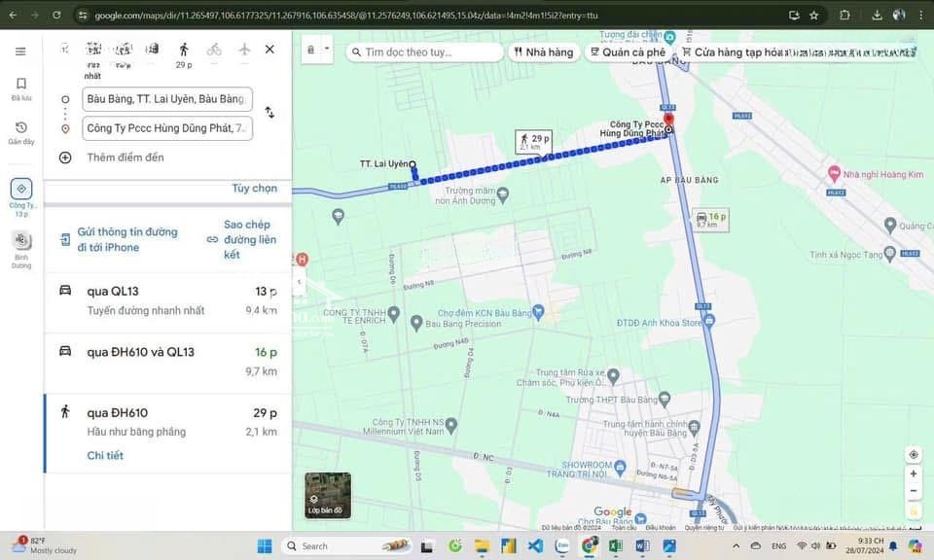Click the my-location button on map
This screenshot has width=934, height=560.
point(913,455)
